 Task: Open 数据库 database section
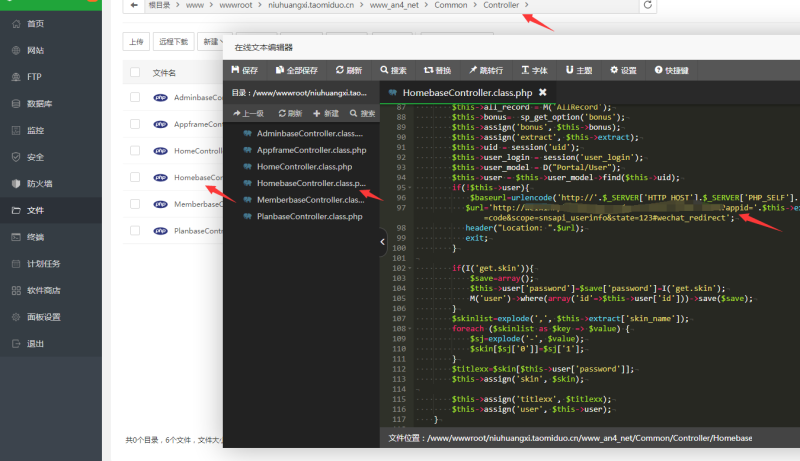(x=39, y=104)
